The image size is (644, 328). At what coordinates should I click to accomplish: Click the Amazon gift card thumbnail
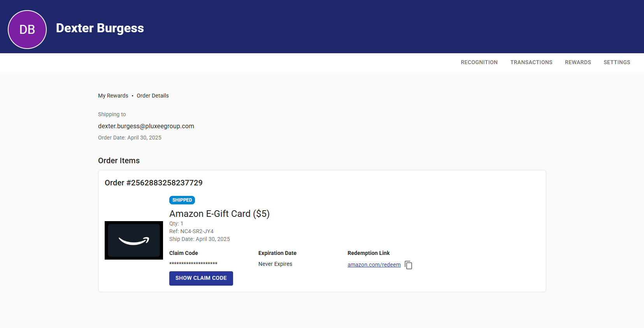(x=134, y=240)
